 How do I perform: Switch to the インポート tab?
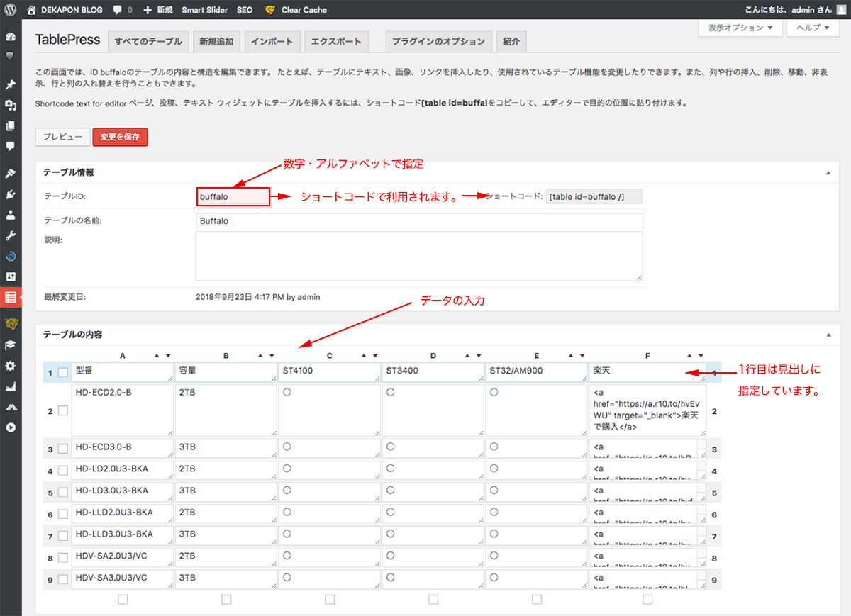click(272, 41)
